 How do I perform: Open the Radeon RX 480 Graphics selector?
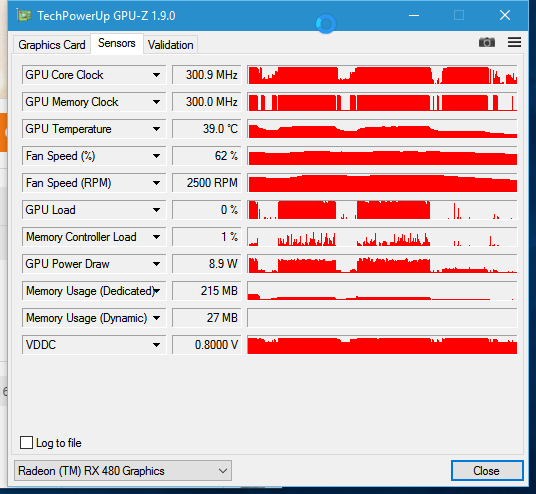[x=123, y=471]
